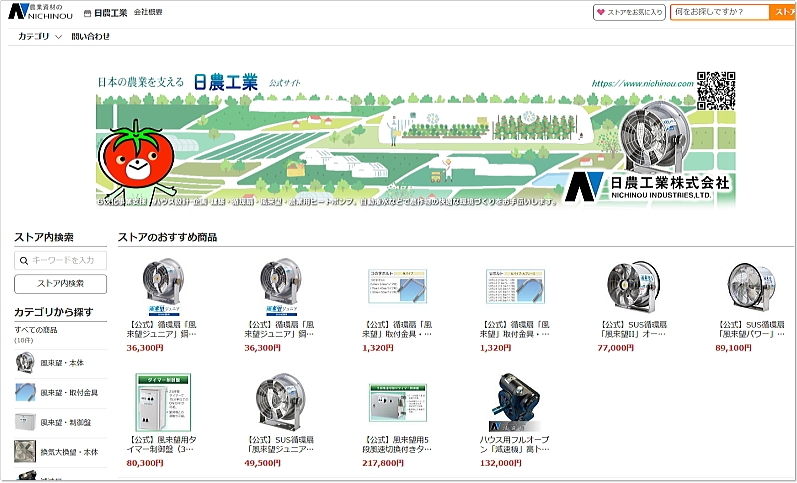The width and height of the screenshot is (797, 483).
Task: Open second 取付金具 bolt product thumbnail
Action: tap(515, 286)
